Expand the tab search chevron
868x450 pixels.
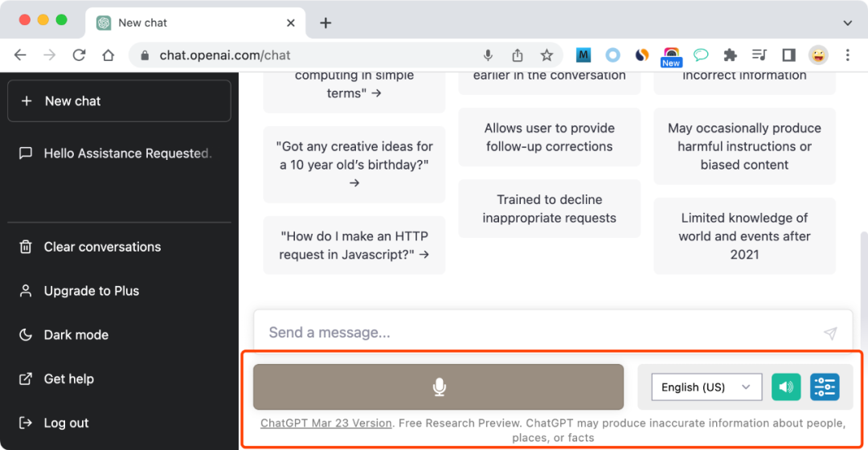(848, 22)
